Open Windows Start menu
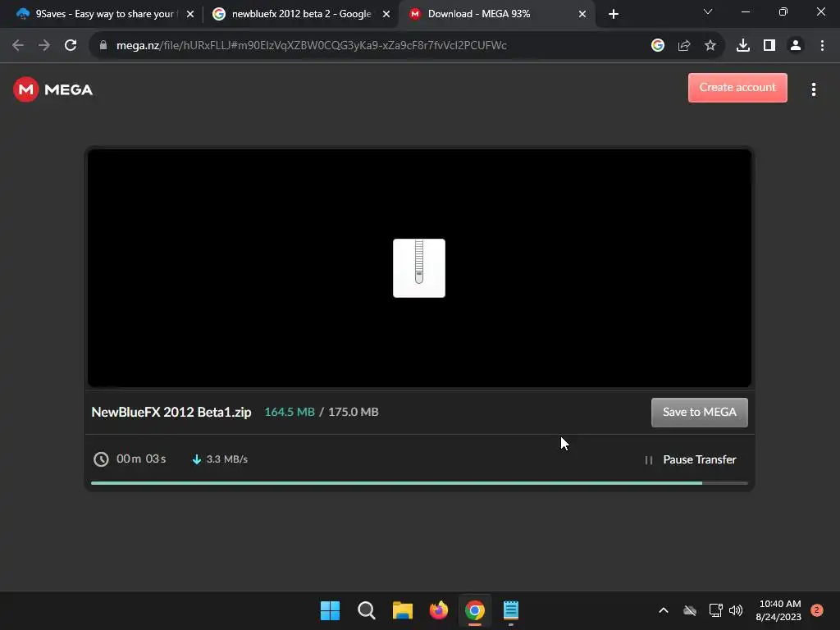The height and width of the screenshot is (630, 840). click(330, 610)
